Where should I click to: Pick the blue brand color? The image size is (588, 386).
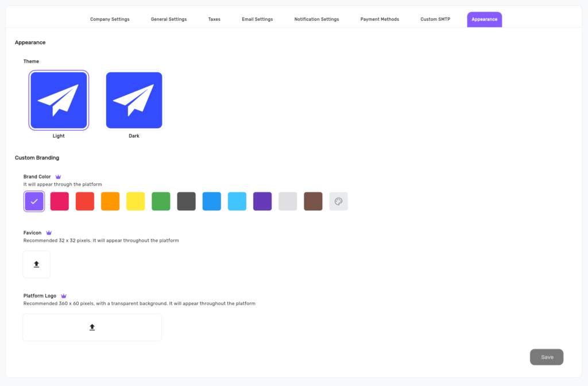(x=211, y=202)
